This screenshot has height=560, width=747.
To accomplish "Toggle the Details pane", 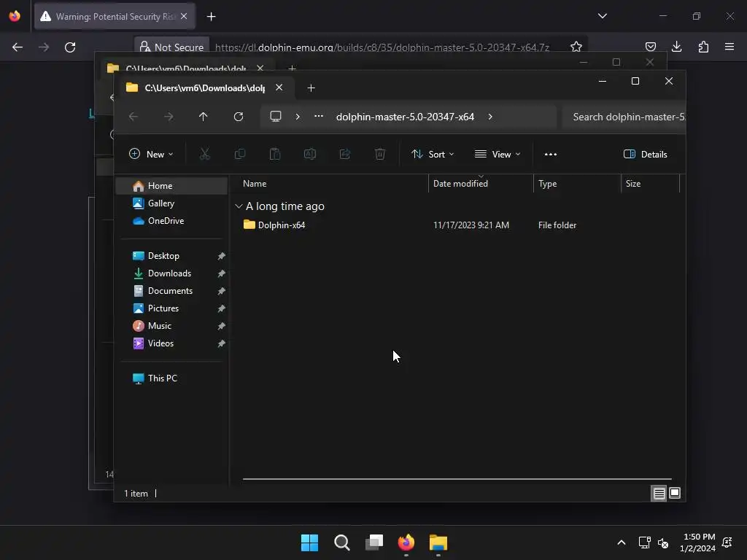I will coord(645,155).
